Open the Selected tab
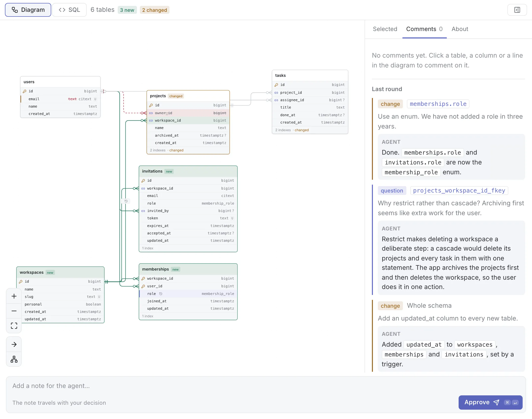 tap(385, 29)
